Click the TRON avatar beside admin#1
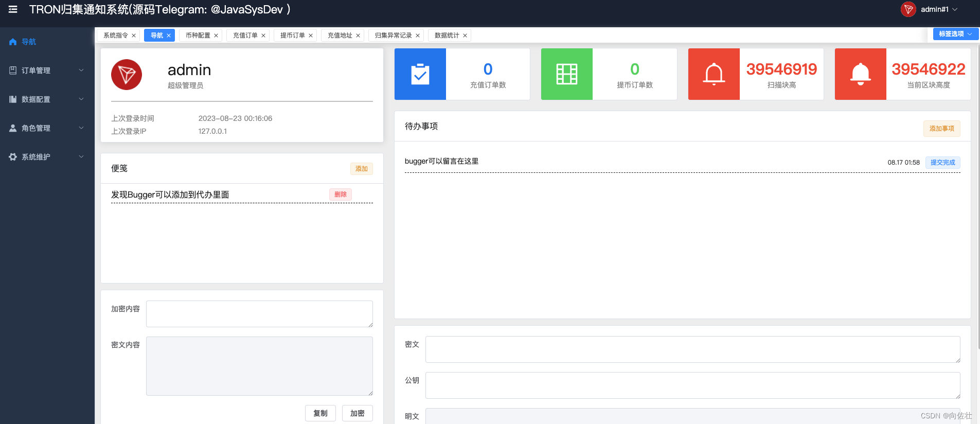Image resolution: width=980 pixels, height=424 pixels. pyautogui.click(x=908, y=9)
